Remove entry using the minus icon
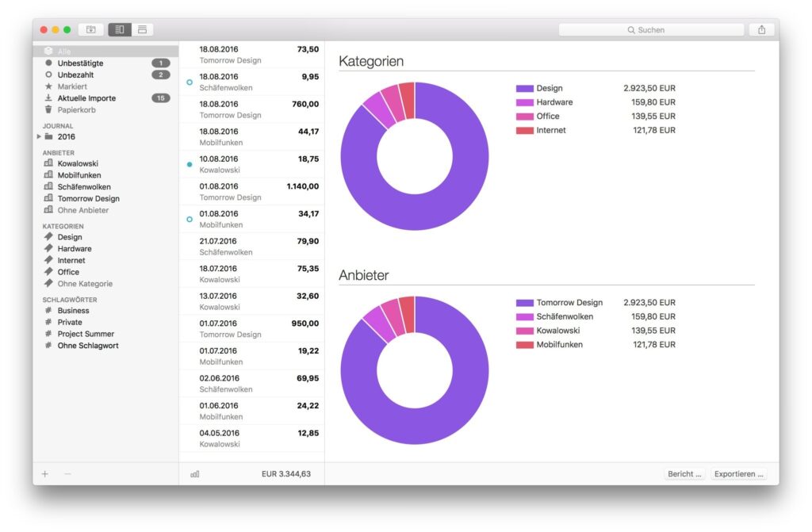Screen dimensions: 812x532 click(x=68, y=473)
